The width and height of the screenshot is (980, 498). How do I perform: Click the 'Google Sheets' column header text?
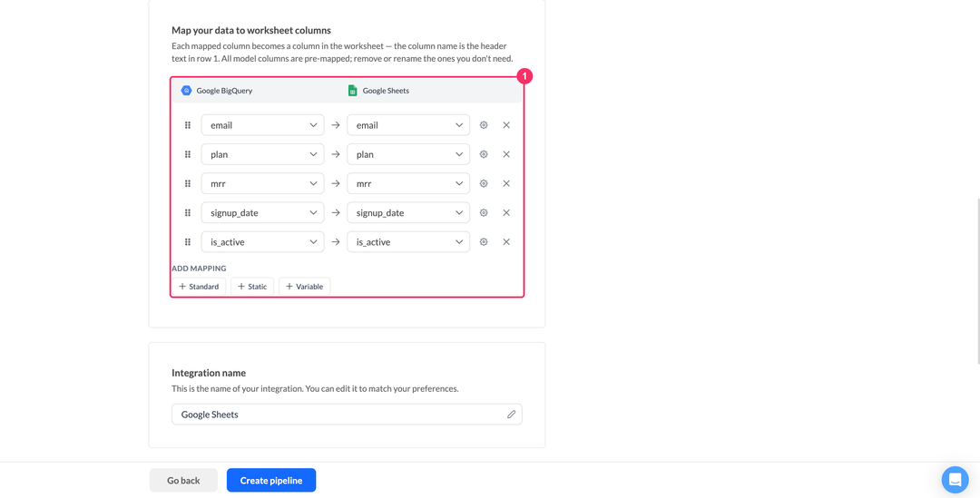coord(386,91)
